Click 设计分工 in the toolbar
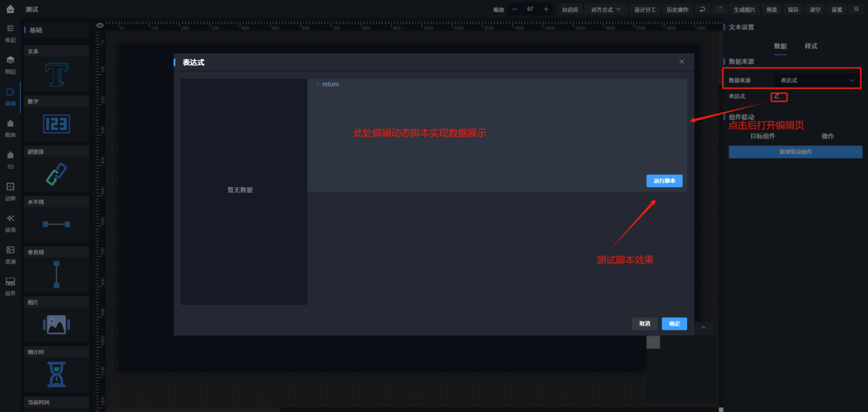 [645, 10]
